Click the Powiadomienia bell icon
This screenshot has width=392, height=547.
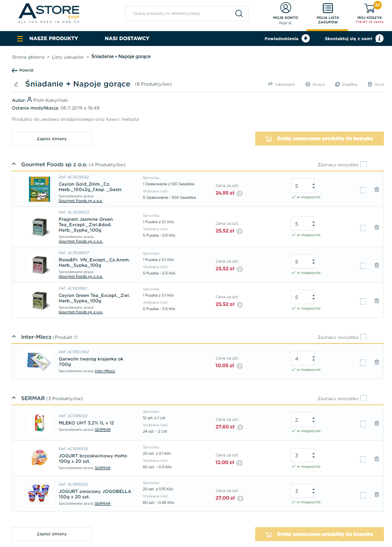pyautogui.click(x=306, y=38)
